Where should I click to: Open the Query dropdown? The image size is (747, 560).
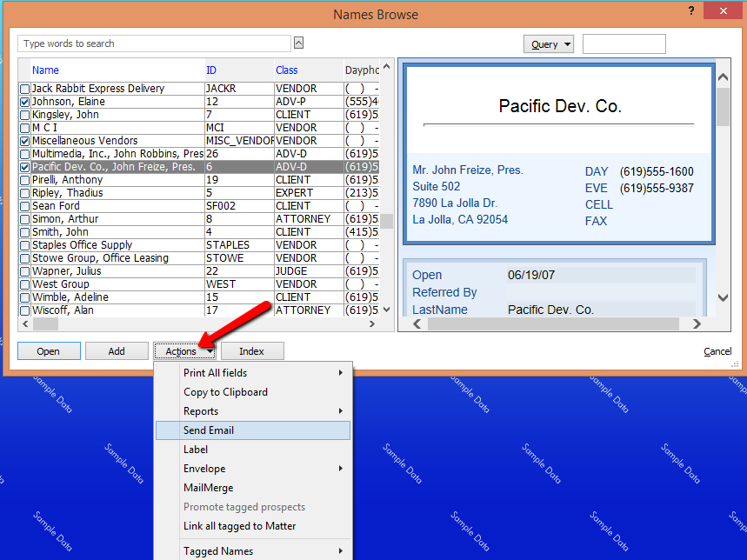pyautogui.click(x=549, y=44)
